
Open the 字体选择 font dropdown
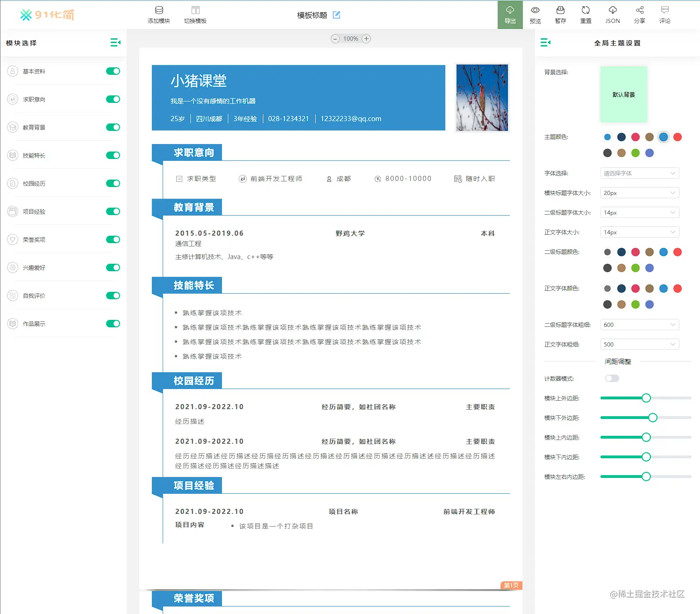pyautogui.click(x=639, y=173)
